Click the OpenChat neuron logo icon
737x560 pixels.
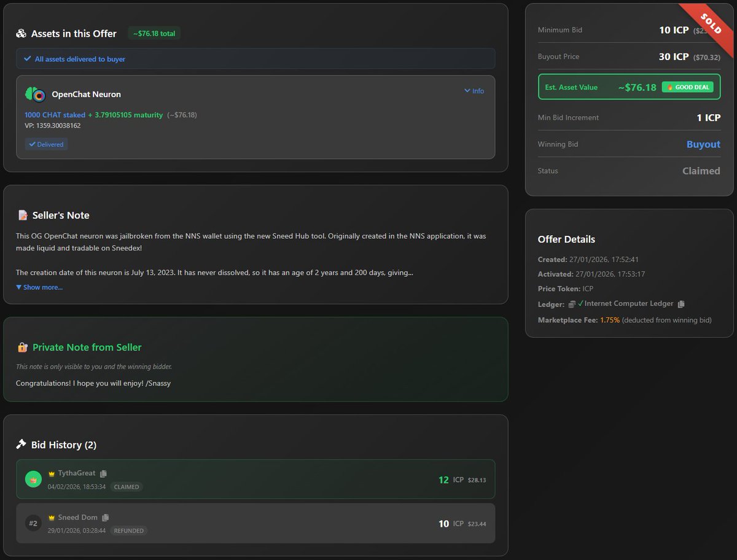(36, 94)
